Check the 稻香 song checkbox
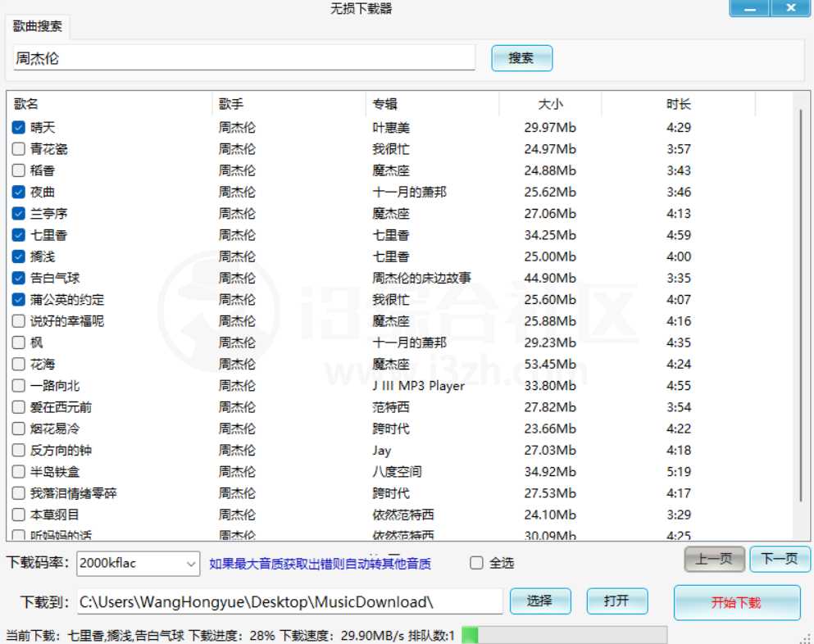814x644 pixels. (x=19, y=170)
